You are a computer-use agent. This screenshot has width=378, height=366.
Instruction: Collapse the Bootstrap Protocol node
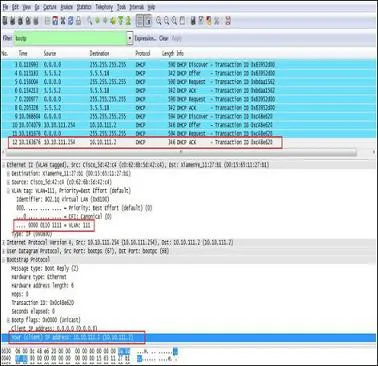pos(4,260)
